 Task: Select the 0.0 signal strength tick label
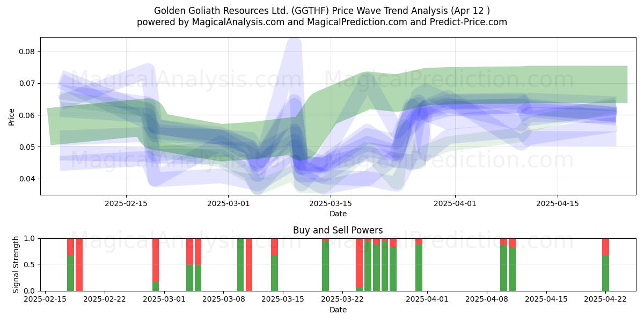[30, 291]
